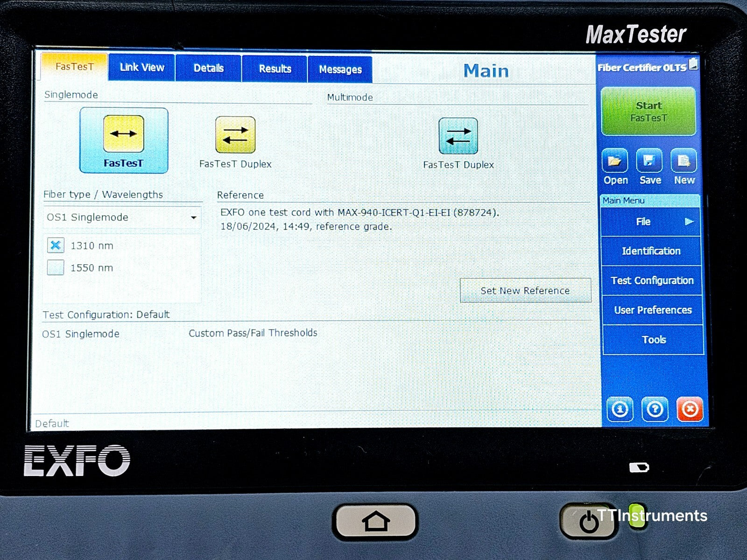Uncheck the 1310 nm wavelength checkbox
Viewport: 747px width, 560px height.
55,245
